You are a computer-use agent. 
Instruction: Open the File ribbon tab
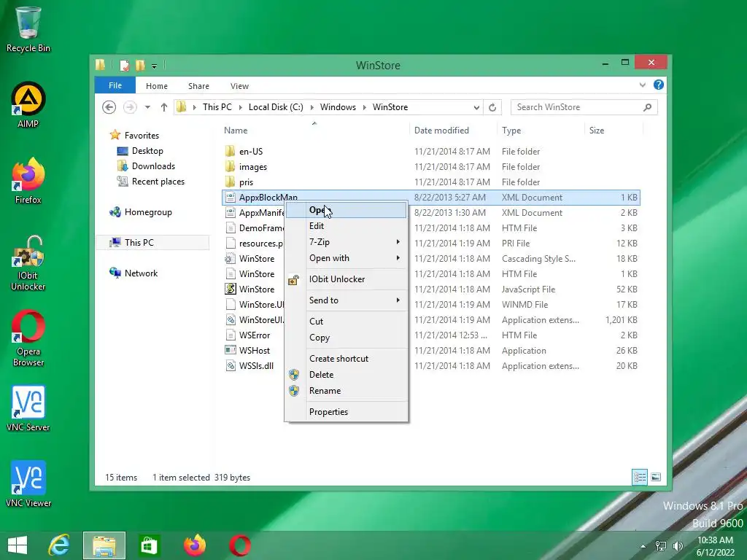tap(115, 85)
